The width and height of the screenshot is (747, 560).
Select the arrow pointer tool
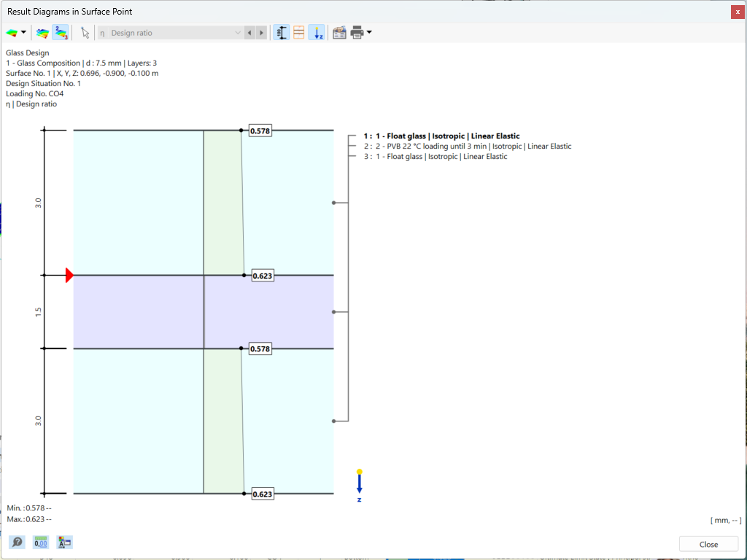85,32
